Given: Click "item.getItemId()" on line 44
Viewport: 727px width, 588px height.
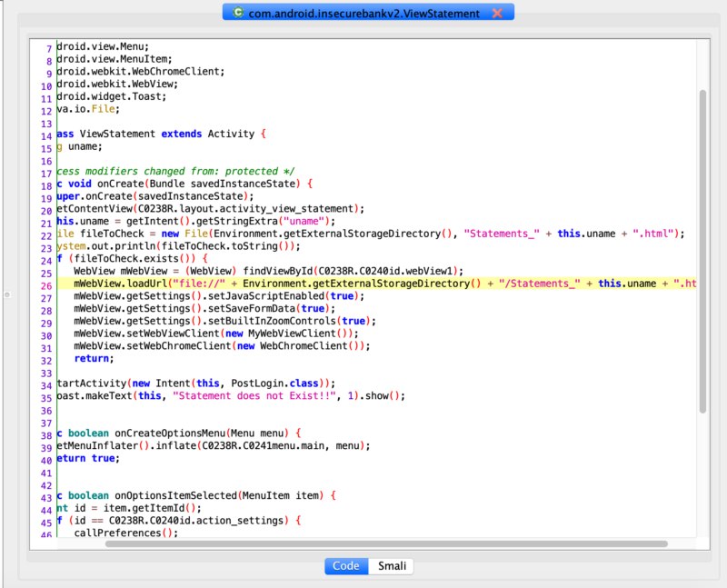Looking at the screenshot, I should pos(149,508).
